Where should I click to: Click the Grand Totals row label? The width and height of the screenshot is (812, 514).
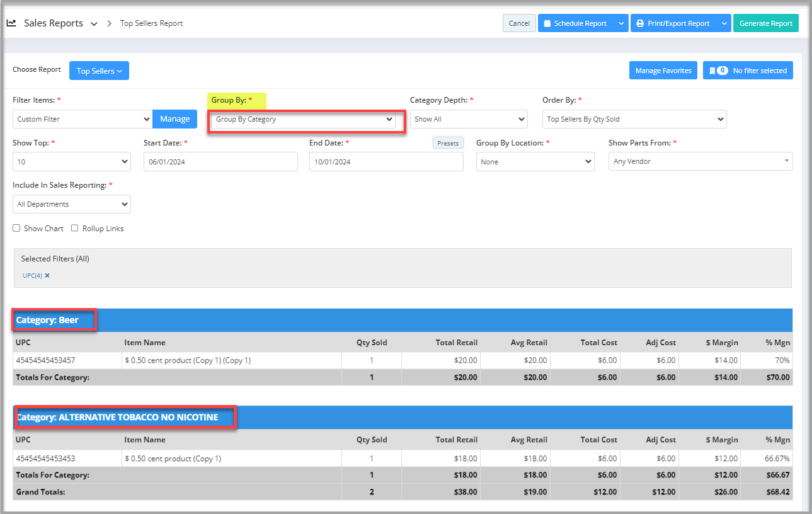(x=40, y=491)
